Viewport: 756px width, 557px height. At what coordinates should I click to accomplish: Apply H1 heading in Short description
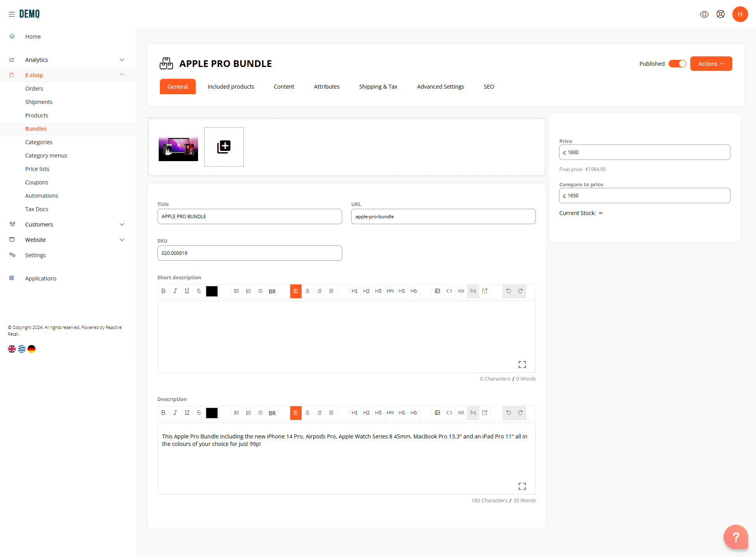click(355, 291)
